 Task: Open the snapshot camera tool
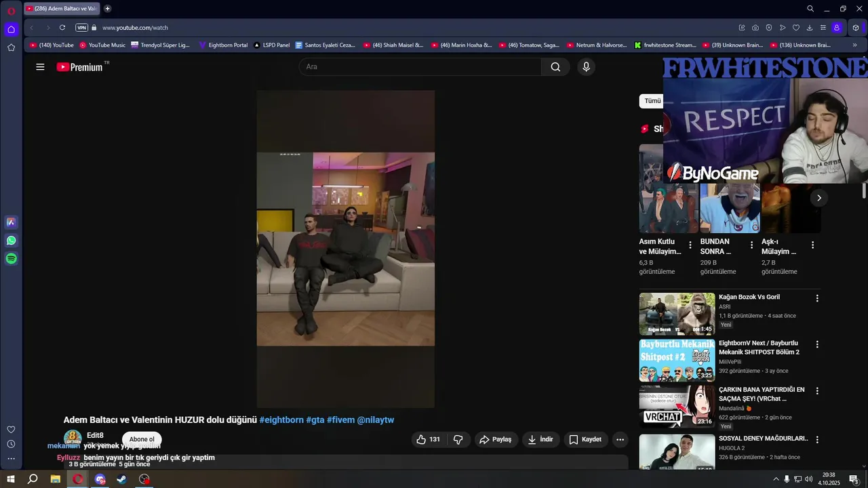pyautogui.click(x=755, y=28)
